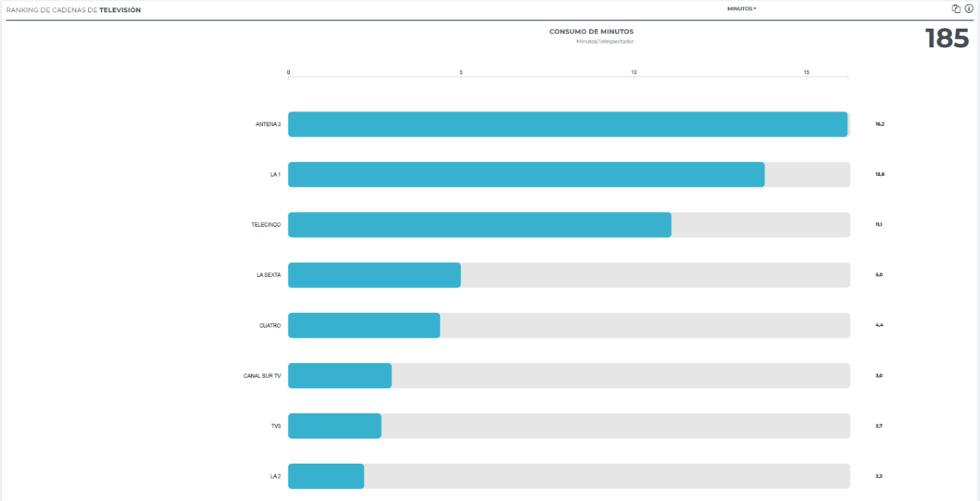Image resolution: width=980 pixels, height=501 pixels.
Task: Click the RANKING DE CADENAS DE TELEVISIÓN heading
Action: coord(73,10)
